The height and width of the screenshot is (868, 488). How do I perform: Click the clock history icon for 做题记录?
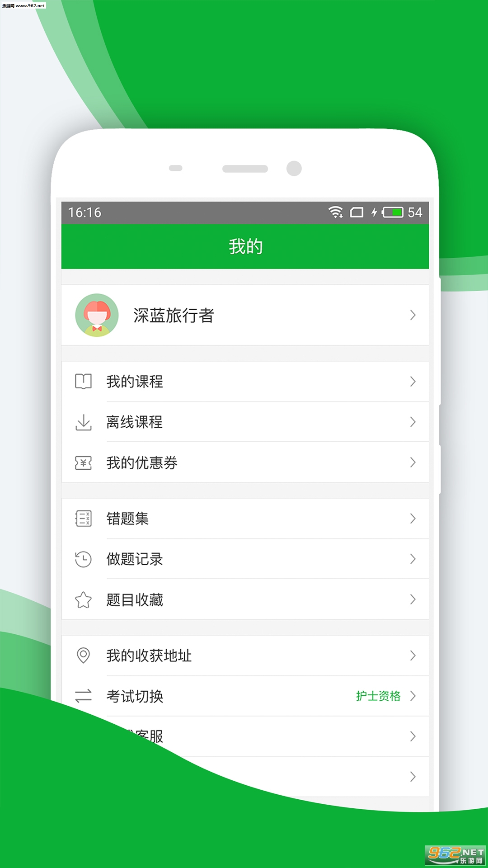pos(83,559)
